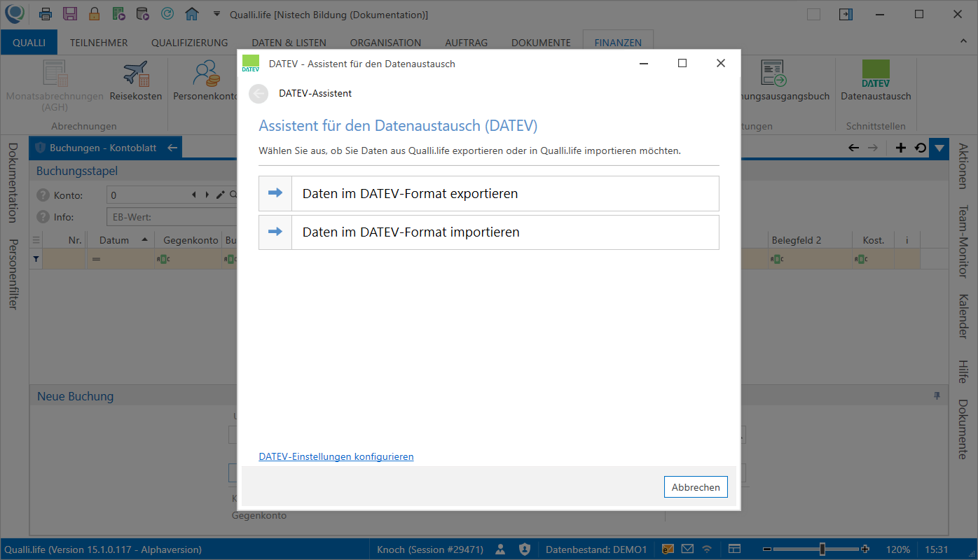This screenshot has width=978, height=560.
Task: Select the FINANZEN ribbon tab
Action: point(618,43)
